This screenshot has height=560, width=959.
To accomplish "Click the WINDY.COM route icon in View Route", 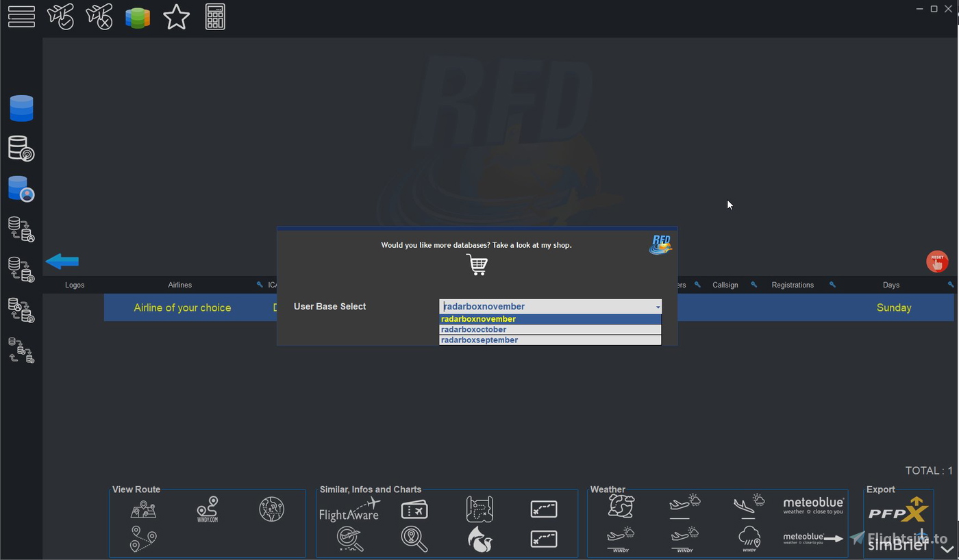I will (x=206, y=509).
